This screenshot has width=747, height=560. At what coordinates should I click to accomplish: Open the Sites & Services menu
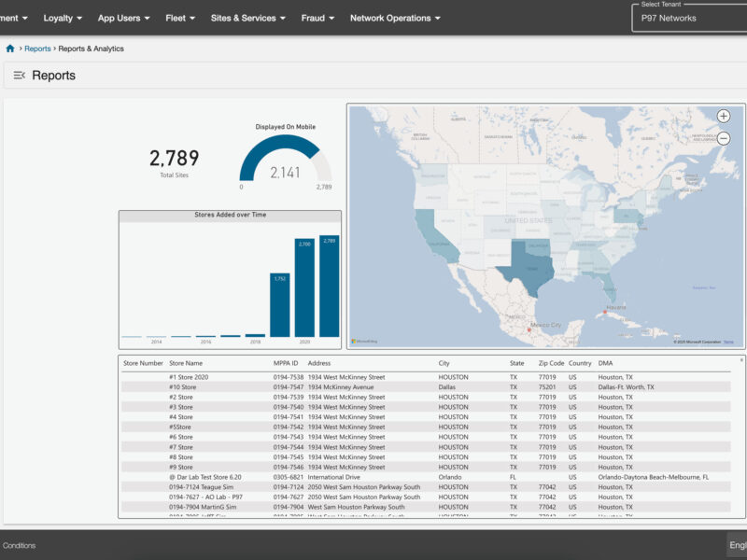248,18
